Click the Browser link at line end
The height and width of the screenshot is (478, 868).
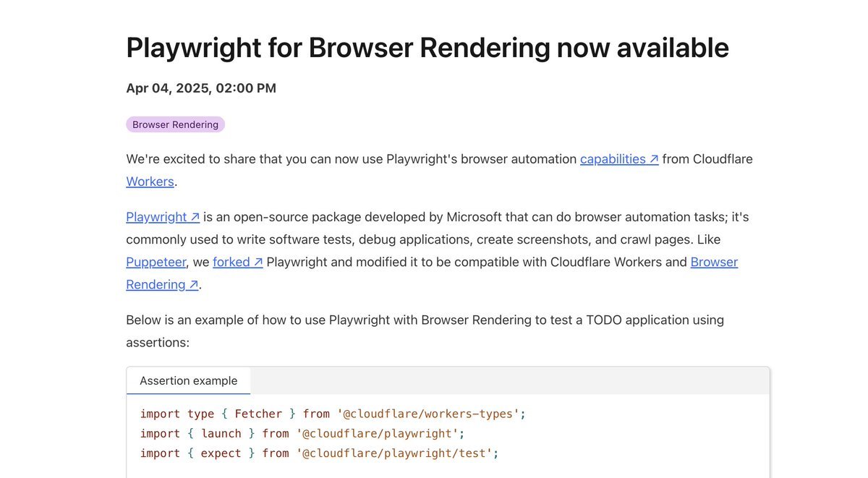[714, 262]
